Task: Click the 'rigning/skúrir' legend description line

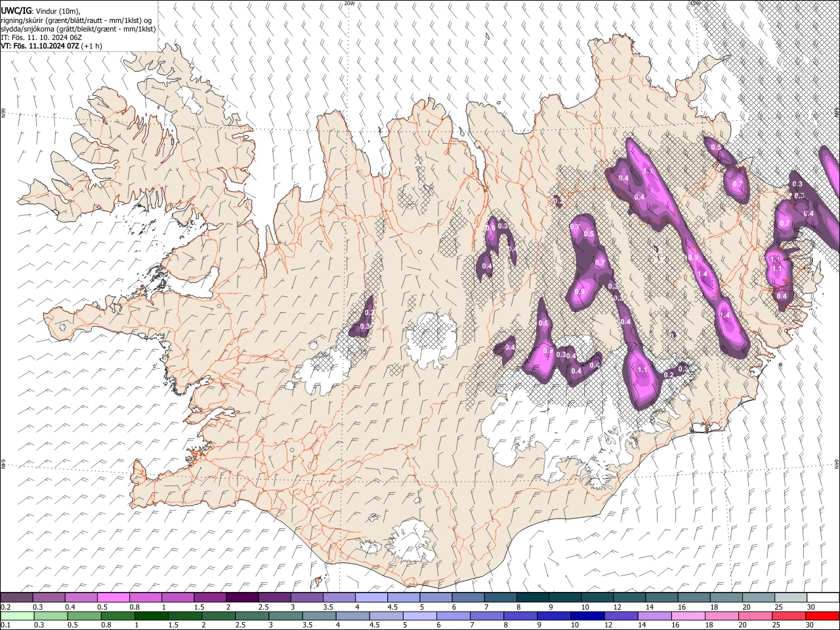Action: click(77, 20)
